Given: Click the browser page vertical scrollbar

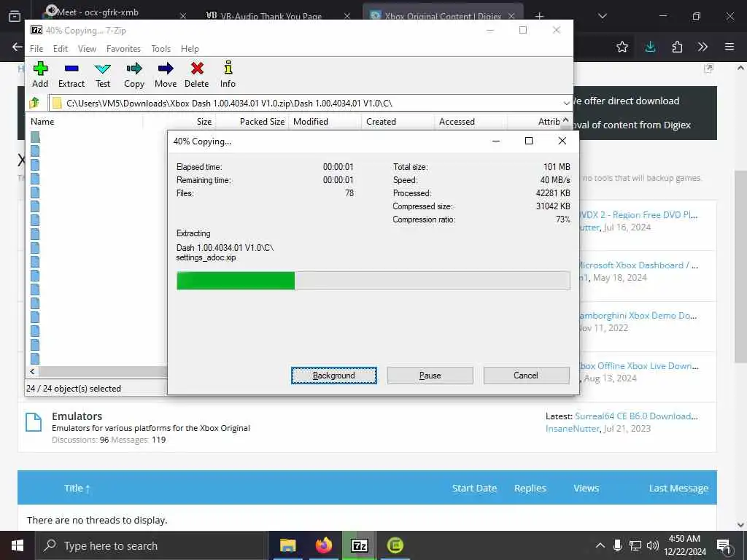Looking at the screenshot, I should (x=740, y=267).
